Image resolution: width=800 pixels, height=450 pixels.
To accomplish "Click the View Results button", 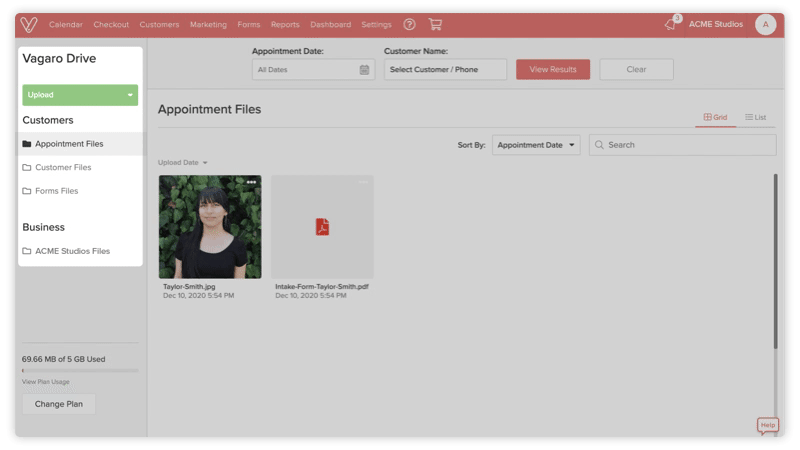I will [x=553, y=69].
